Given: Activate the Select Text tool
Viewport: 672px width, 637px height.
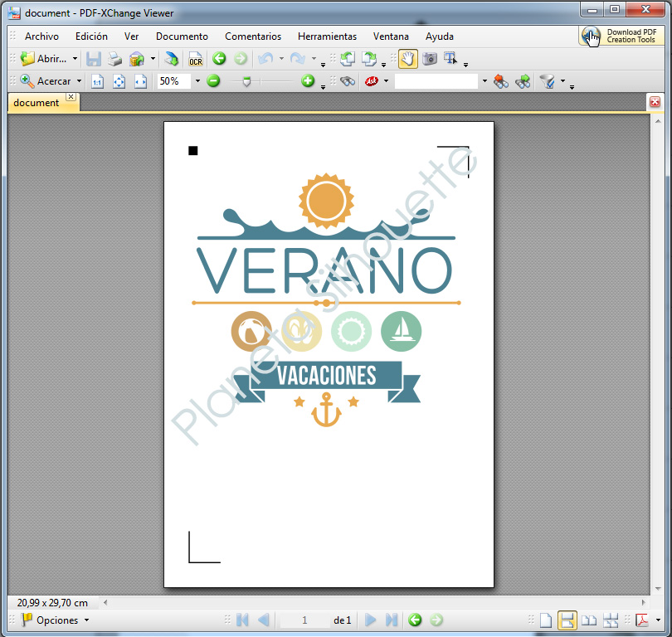Looking at the screenshot, I should 450,59.
